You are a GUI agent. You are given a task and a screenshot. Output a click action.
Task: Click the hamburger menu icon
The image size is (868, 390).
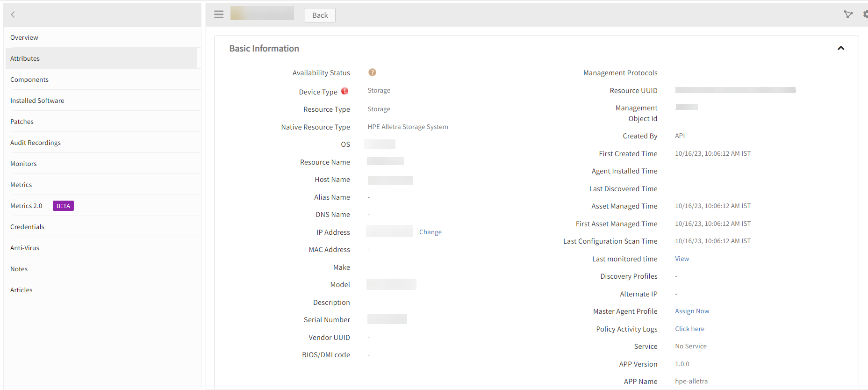coord(218,14)
